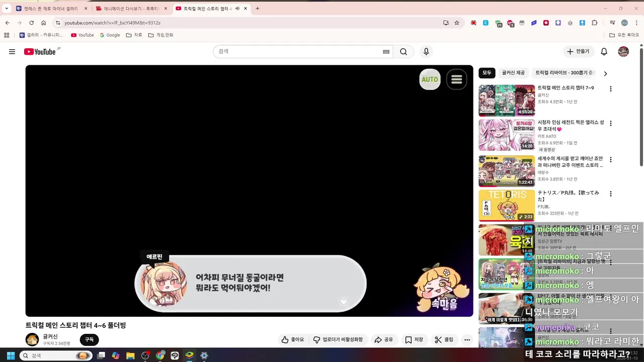Open the Windows Start menu
Image resolution: width=644 pixels, height=362 pixels.
(x=11, y=355)
